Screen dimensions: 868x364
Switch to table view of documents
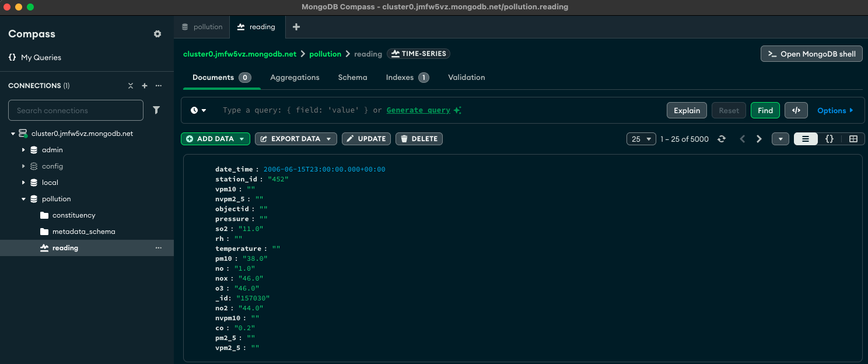[x=853, y=139]
